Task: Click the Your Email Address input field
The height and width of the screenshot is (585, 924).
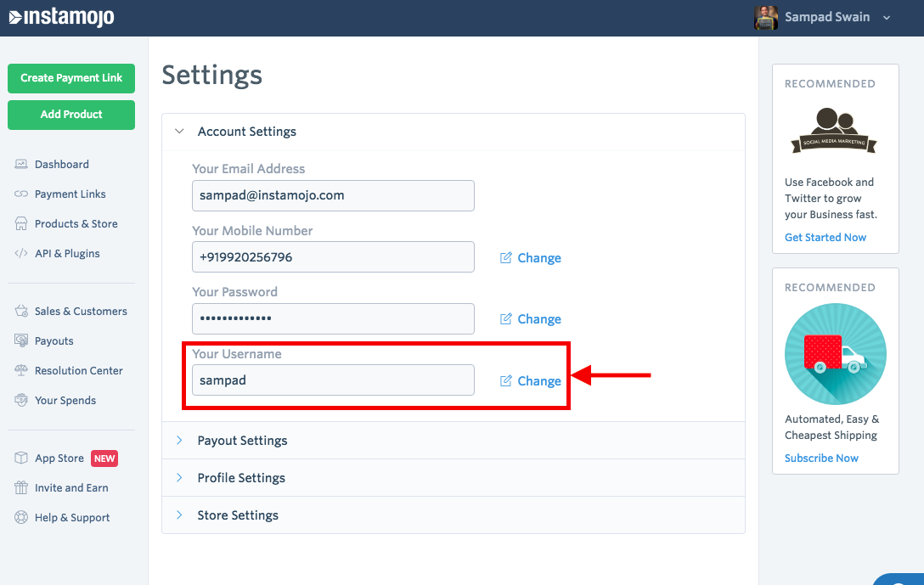Action: [x=333, y=195]
